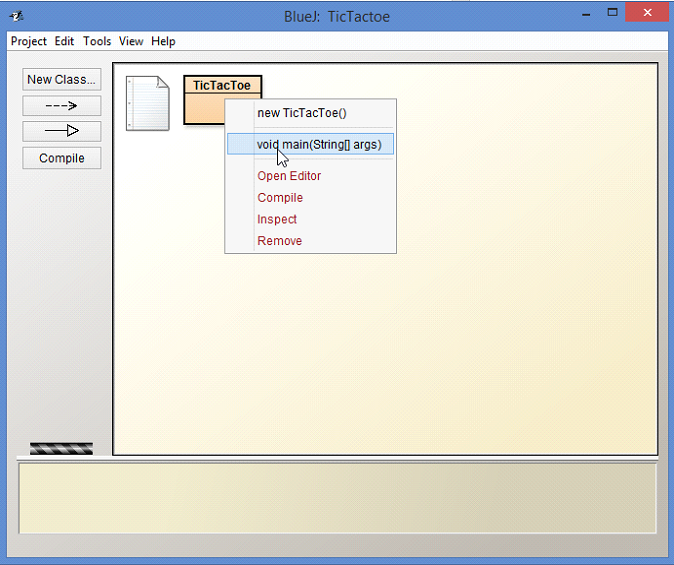
Task: Open the View menu
Action: click(131, 41)
